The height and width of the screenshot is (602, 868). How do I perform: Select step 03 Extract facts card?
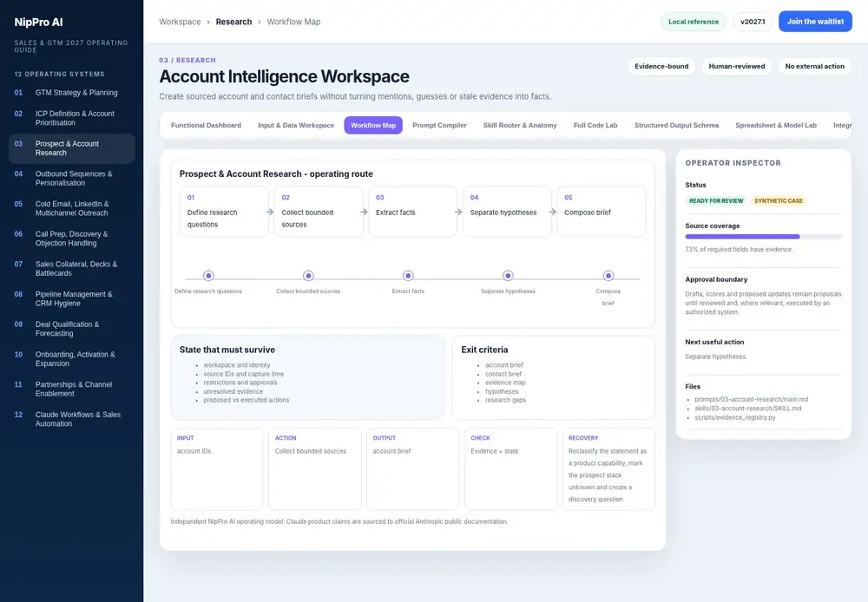(x=413, y=212)
